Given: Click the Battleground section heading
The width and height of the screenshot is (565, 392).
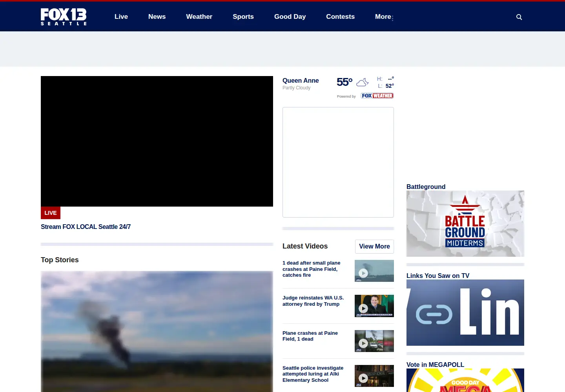Looking at the screenshot, I should coord(426,187).
